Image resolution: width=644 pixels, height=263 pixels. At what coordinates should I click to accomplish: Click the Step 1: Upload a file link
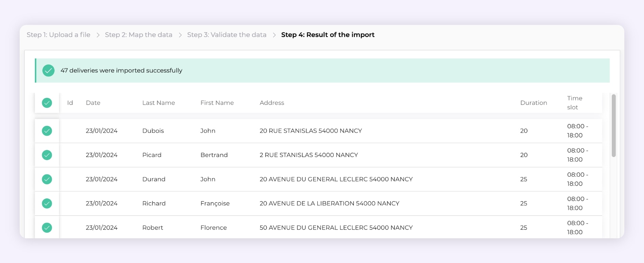coord(58,35)
